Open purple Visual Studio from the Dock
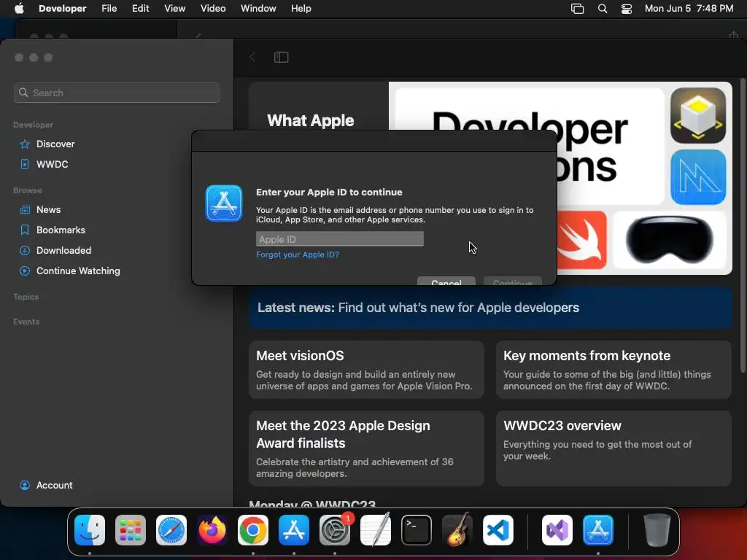This screenshot has height=560, width=747. tap(557, 530)
